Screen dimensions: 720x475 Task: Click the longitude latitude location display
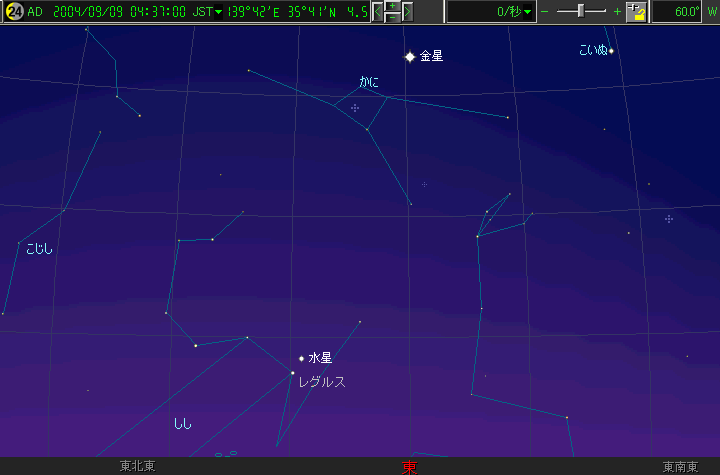(x=294, y=12)
